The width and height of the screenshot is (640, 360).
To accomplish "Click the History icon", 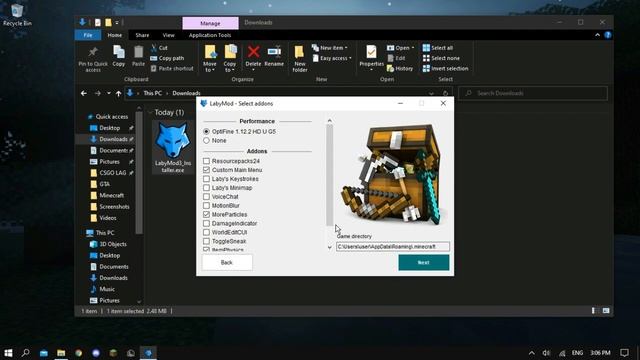I will tap(391, 69).
